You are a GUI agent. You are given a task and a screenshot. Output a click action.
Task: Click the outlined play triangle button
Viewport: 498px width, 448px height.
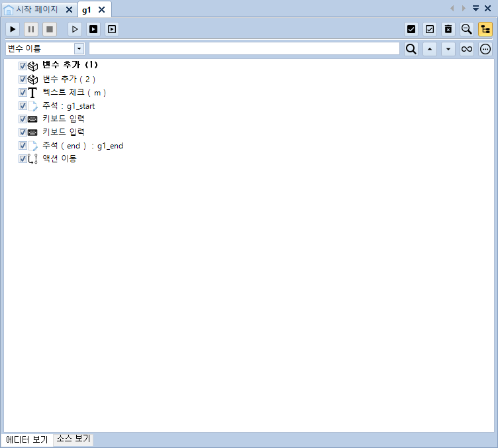tap(75, 29)
